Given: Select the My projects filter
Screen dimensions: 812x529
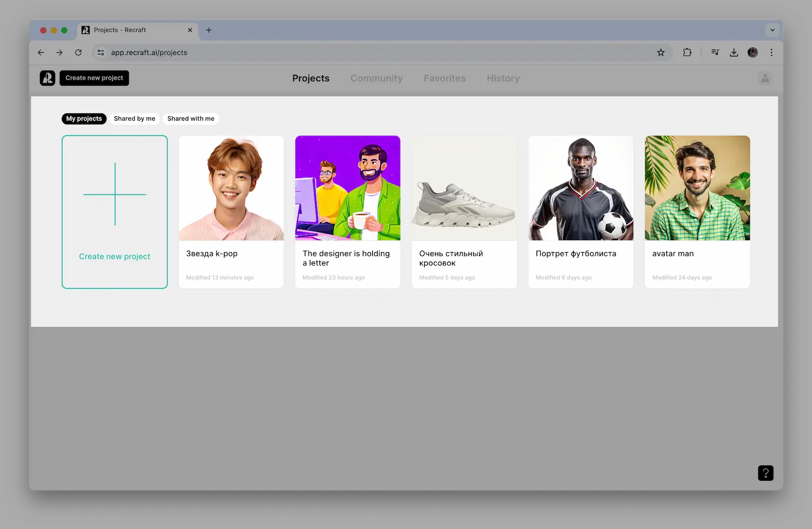Looking at the screenshot, I should (x=84, y=119).
